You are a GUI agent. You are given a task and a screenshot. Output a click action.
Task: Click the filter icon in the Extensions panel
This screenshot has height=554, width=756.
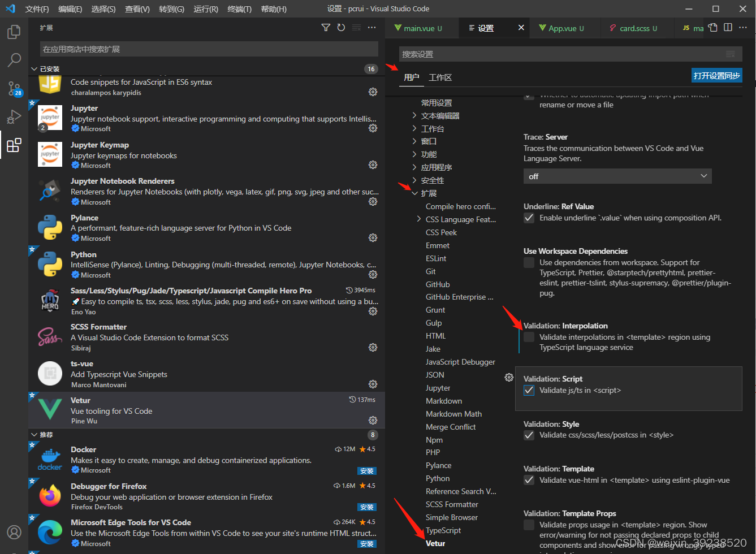(x=325, y=27)
